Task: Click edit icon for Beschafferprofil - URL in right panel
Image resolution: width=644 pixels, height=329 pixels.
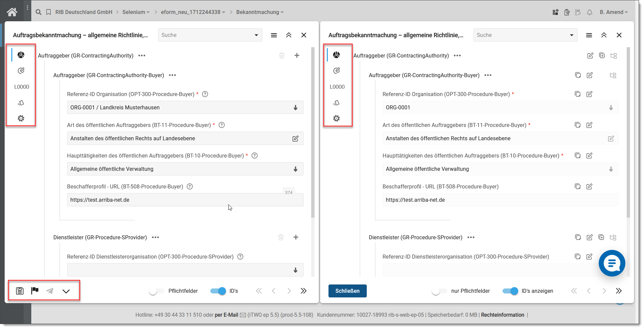Action: click(589, 186)
